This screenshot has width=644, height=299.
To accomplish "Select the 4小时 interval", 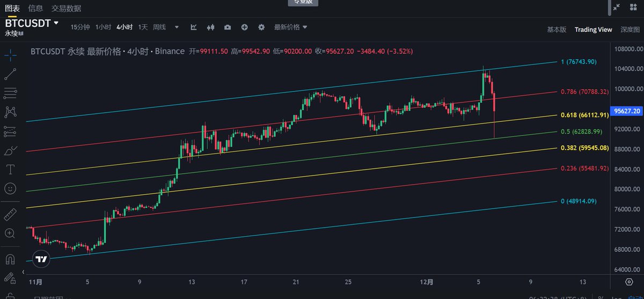I will [x=125, y=27].
